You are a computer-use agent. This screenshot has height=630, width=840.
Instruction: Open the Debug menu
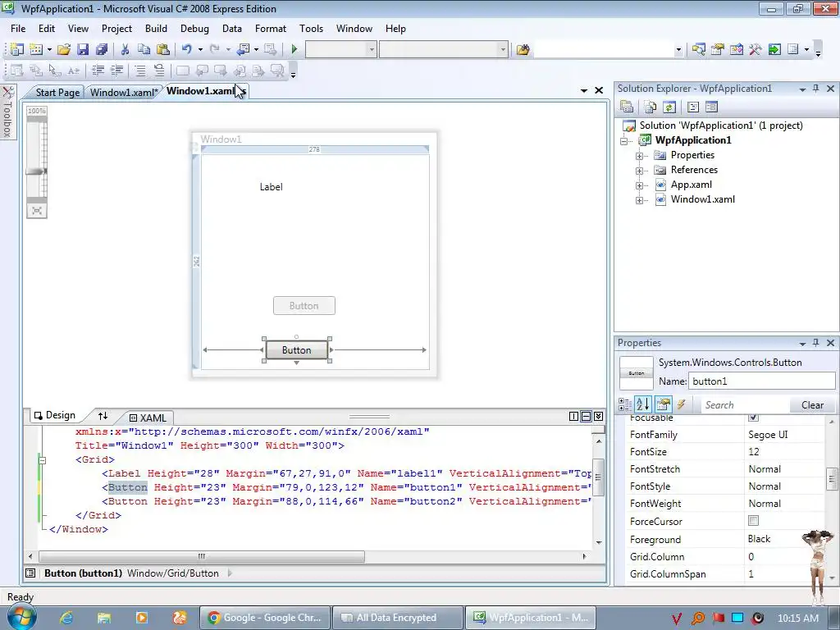[x=194, y=29]
